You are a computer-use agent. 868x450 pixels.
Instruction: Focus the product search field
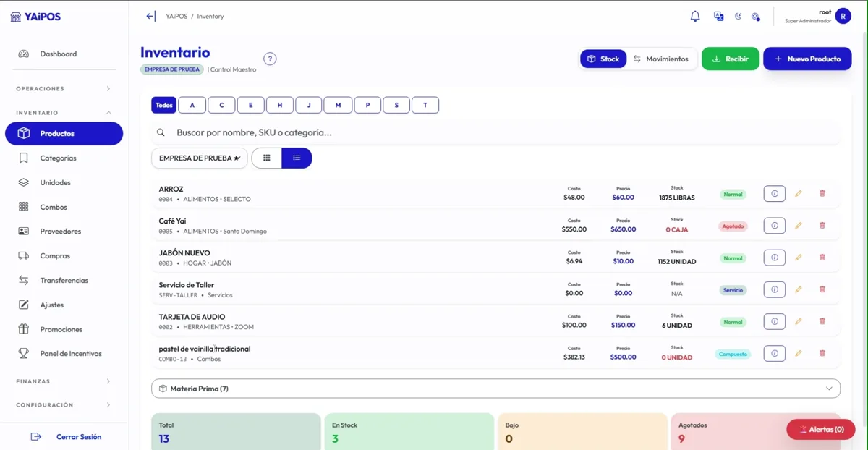tap(496, 132)
